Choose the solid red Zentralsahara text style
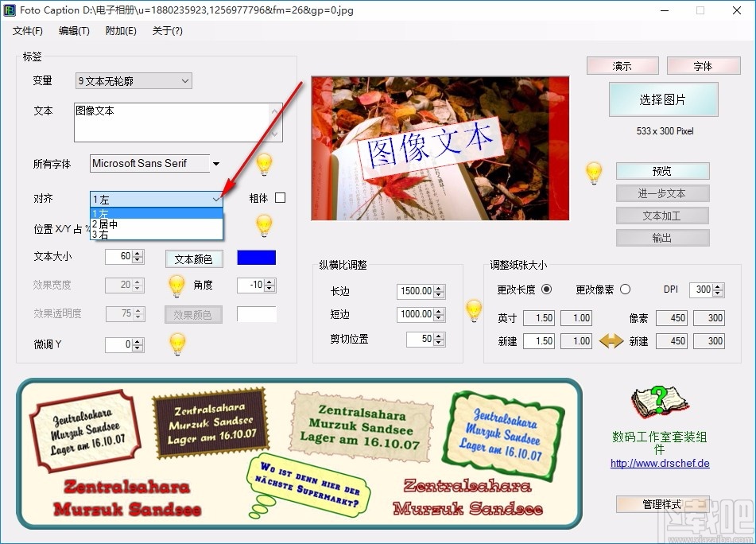This screenshot has height=544, width=756. tap(127, 497)
